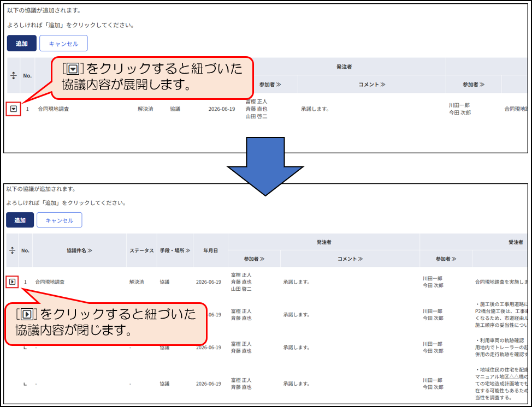The width and height of the screenshot is (532, 407).
Task: Click 承諾します。 in expanded 合同現地調査 row
Action: (x=297, y=282)
